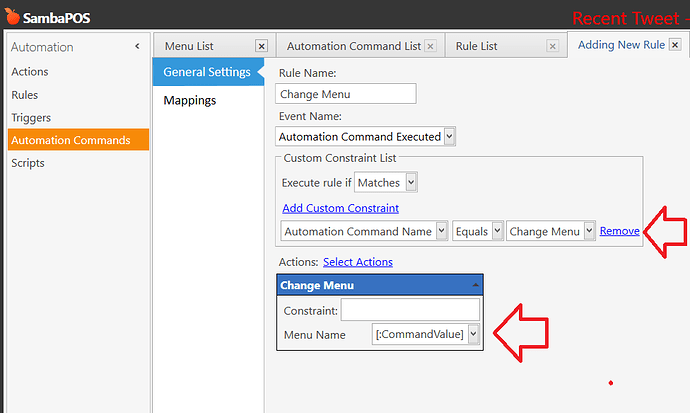
Task: Click the SambaPOS logo icon
Action: 11,15
